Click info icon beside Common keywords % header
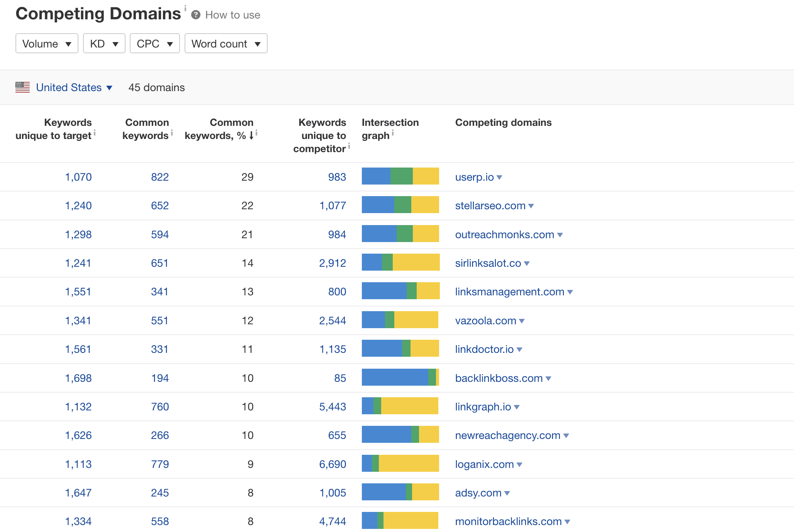This screenshot has height=532, width=794. (x=256, y=133)
